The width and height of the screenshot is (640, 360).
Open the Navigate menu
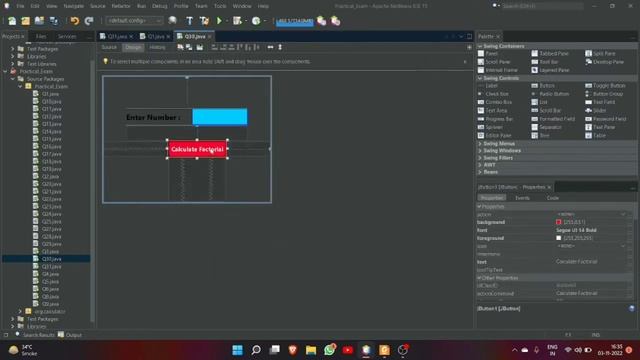73,6
